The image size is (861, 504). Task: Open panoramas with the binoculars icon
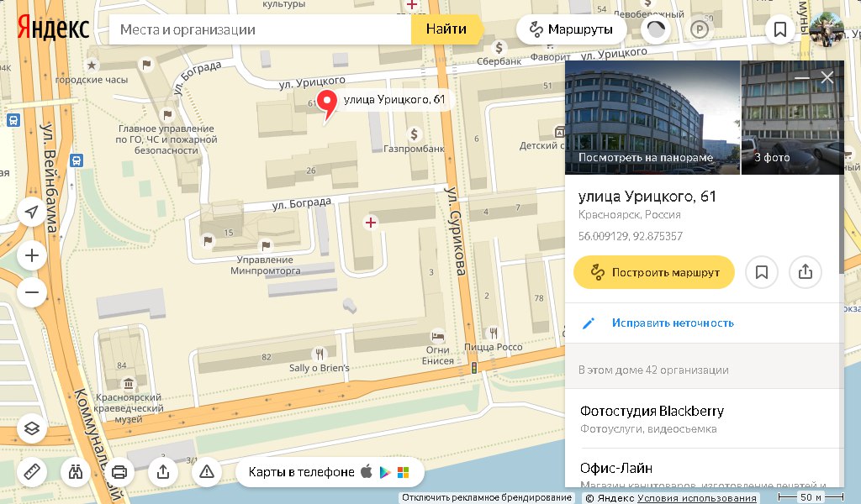pos(76,471)
